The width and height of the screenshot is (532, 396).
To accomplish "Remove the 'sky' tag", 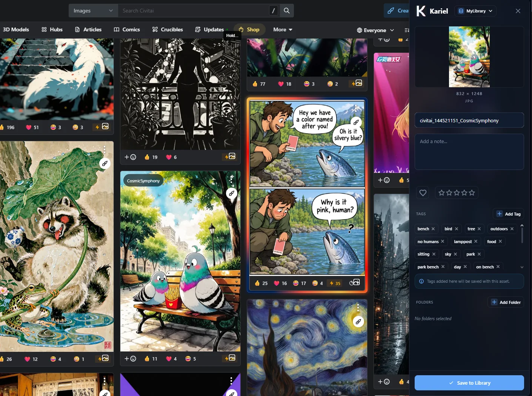I will tap(455, 254).
